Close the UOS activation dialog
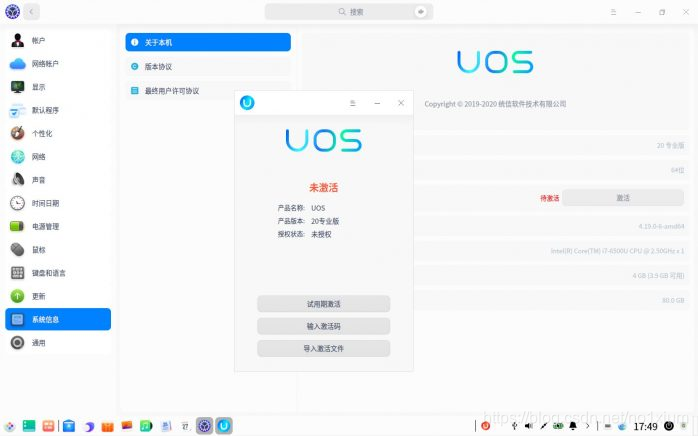 (x=401, y=103)
